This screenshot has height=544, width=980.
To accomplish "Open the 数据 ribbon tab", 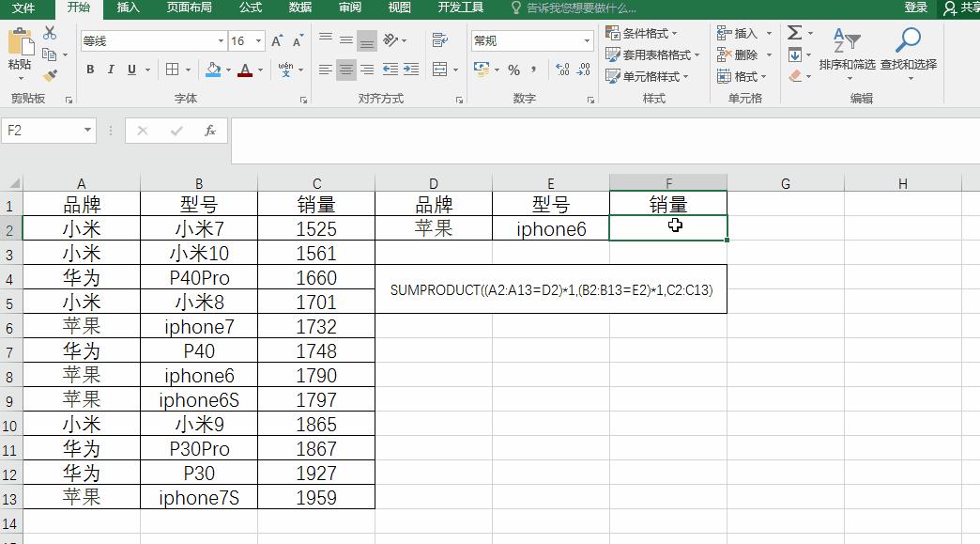I will (299, 8).
